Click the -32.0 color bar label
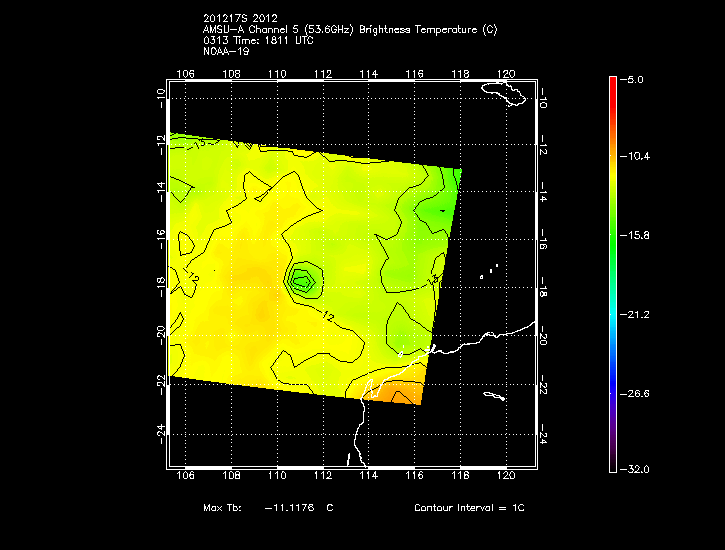Screen dimensions: 725x550 click(634, 469)
